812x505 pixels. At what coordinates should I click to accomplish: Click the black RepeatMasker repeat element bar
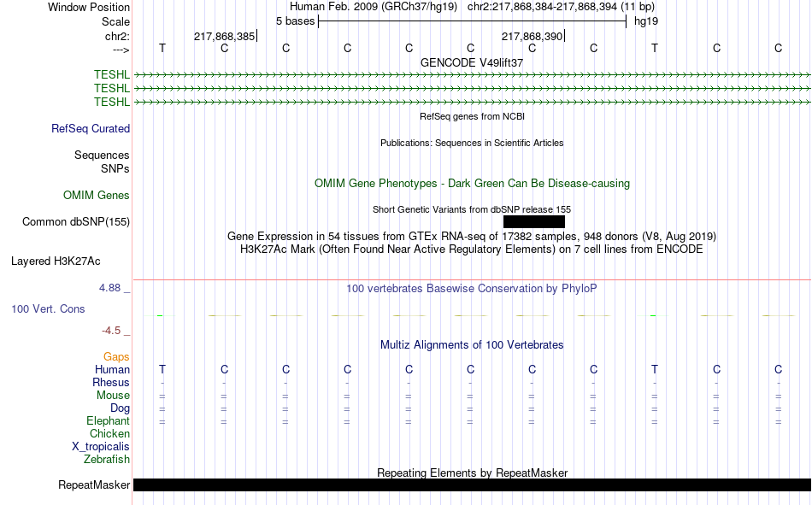click(x=472, y=484)
